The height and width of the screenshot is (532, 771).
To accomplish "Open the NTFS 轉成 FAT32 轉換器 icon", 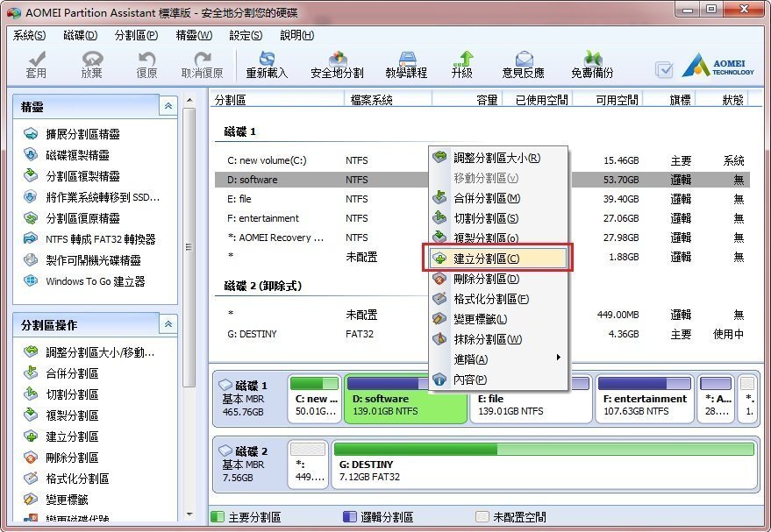I will click(31, 238).
